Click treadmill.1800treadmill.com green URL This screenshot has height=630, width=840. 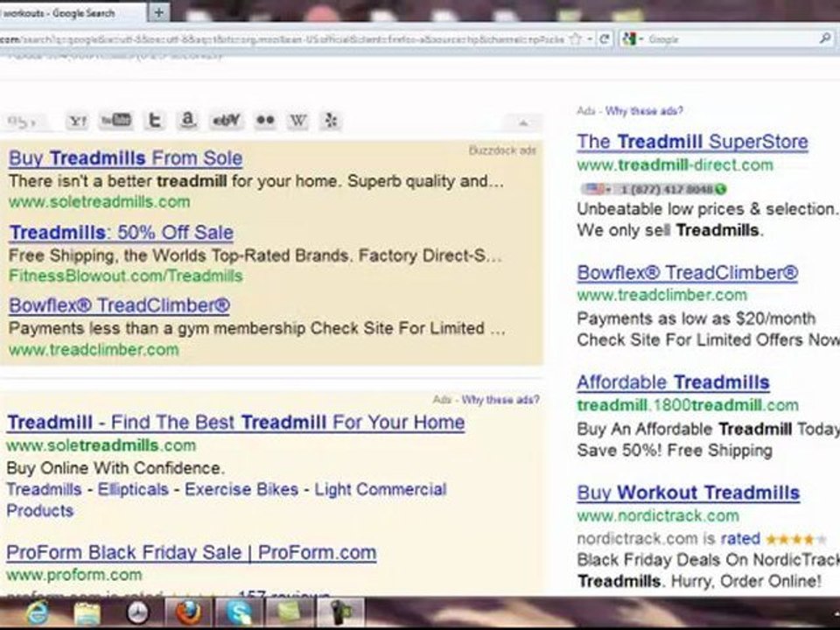688,405
